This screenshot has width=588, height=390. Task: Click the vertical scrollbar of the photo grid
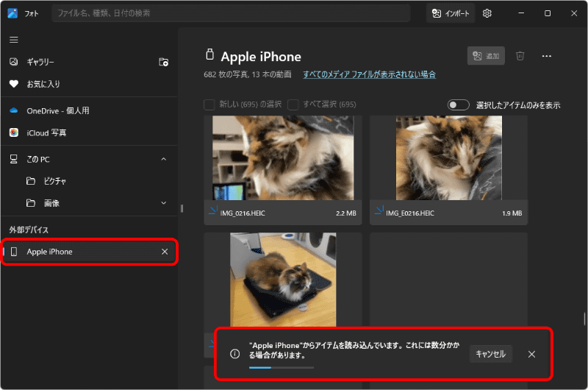pyautogui.click(x=584, y=319)
